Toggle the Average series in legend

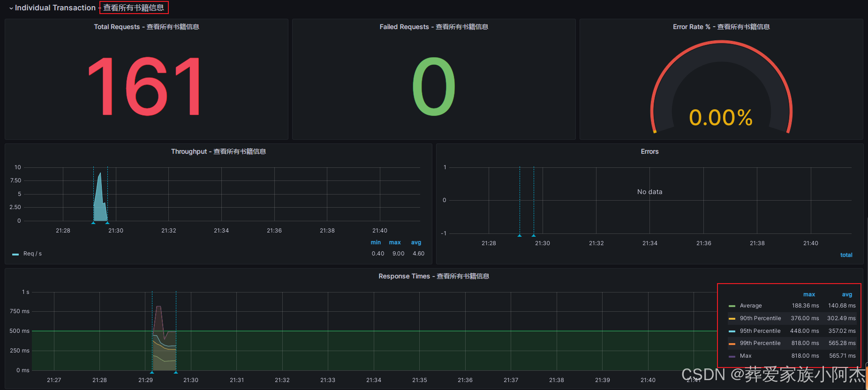click(751, 306)
